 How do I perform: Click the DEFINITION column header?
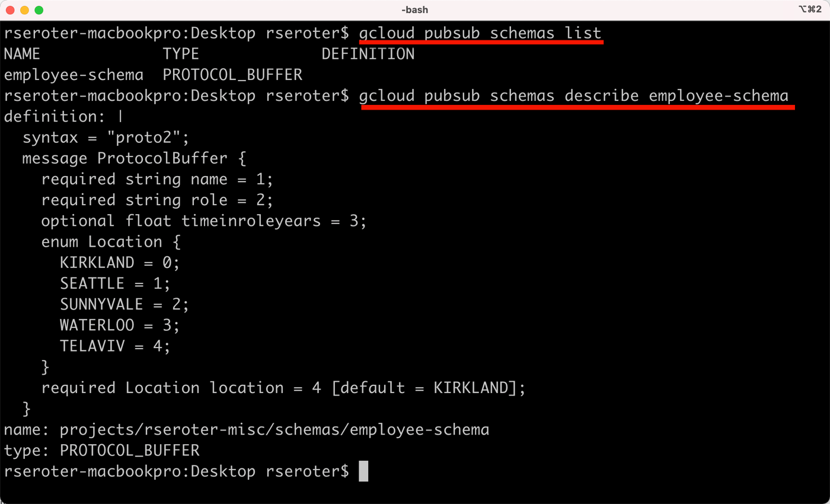pyautogui.click(x=368, y=55)
